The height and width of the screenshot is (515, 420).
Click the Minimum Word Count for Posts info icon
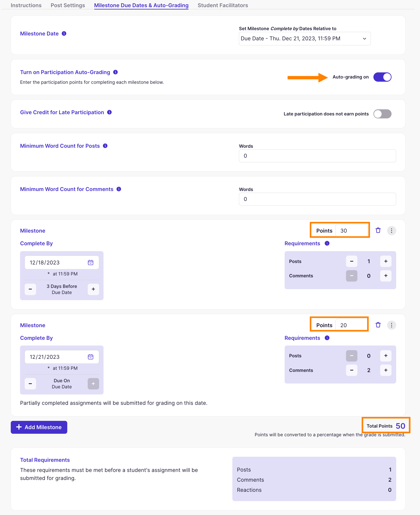pyautogui.click(x=105, y=146)
